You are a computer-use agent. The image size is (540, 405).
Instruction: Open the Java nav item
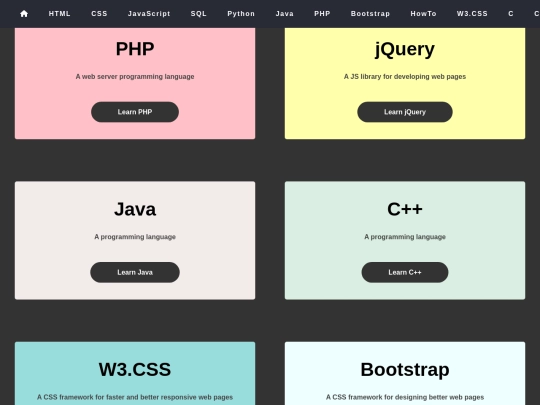pyautogui.click(x=284, y=14)
